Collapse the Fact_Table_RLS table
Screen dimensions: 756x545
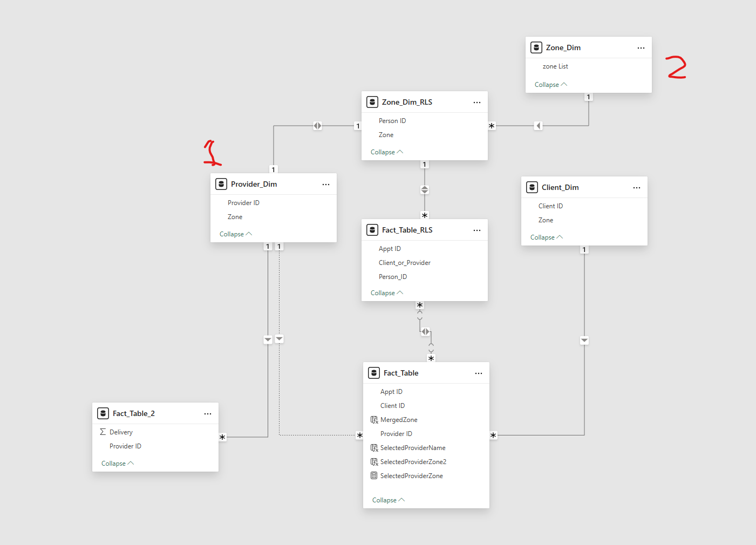(387, 293)
